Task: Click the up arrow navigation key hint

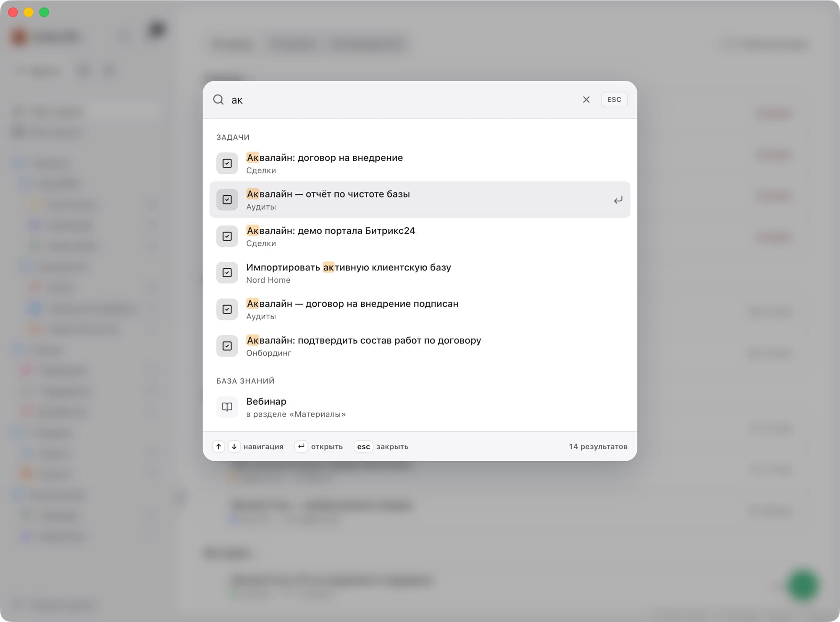Action: pyautogui.click(x=219, y=446)
